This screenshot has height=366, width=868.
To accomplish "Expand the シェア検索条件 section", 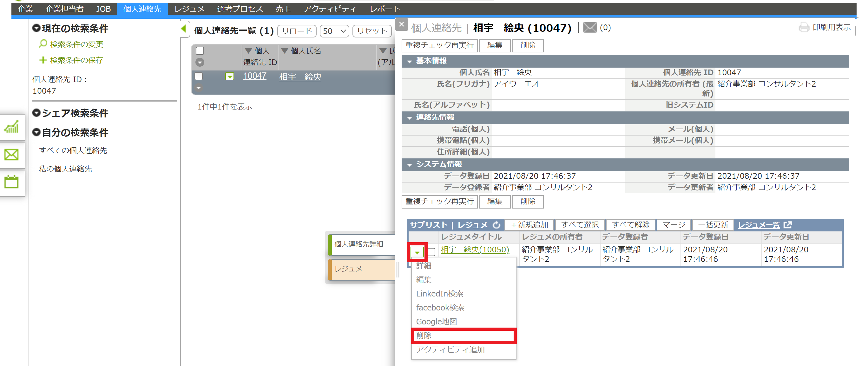I will pyautogui.click(x=36, y=113).
